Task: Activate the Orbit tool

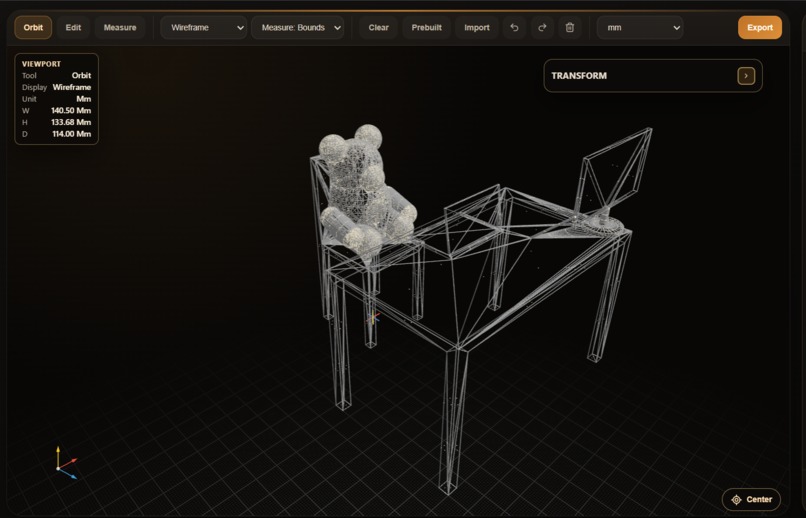Action: point(33,28)
